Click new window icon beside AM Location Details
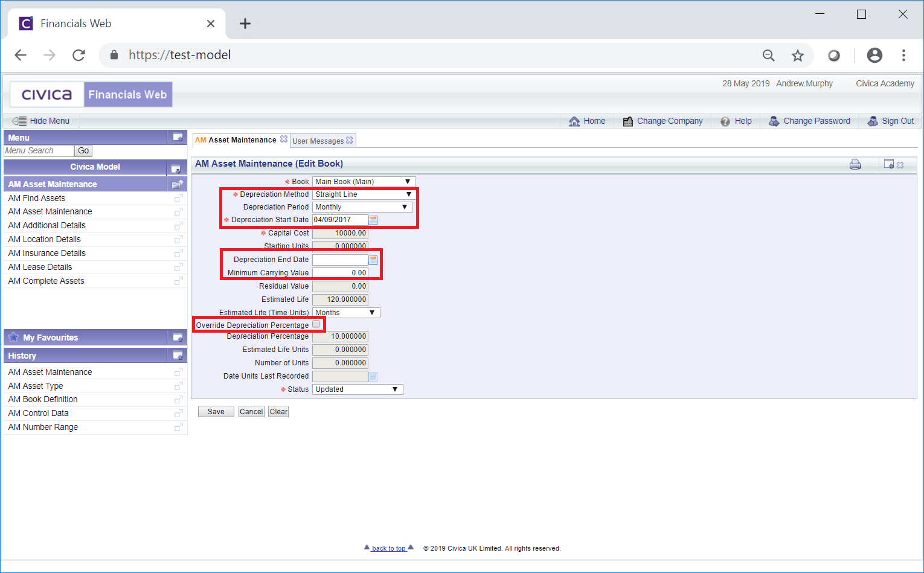This screenshot has height=573, width=924. [179, 239]
